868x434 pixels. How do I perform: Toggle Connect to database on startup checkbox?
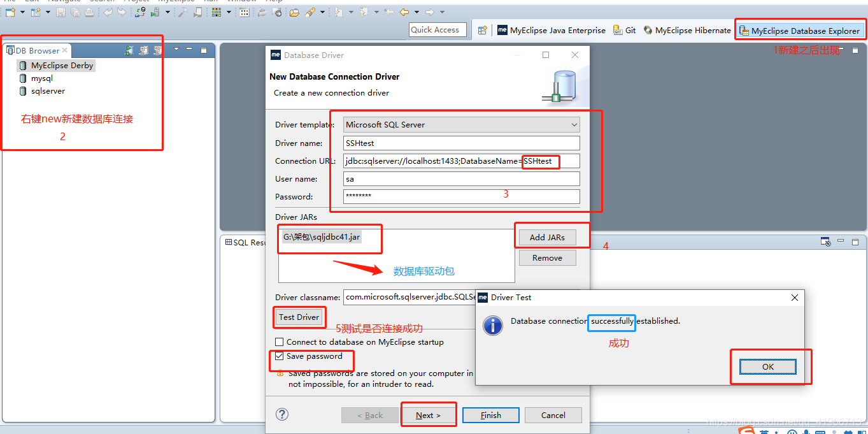pos(280,342)
